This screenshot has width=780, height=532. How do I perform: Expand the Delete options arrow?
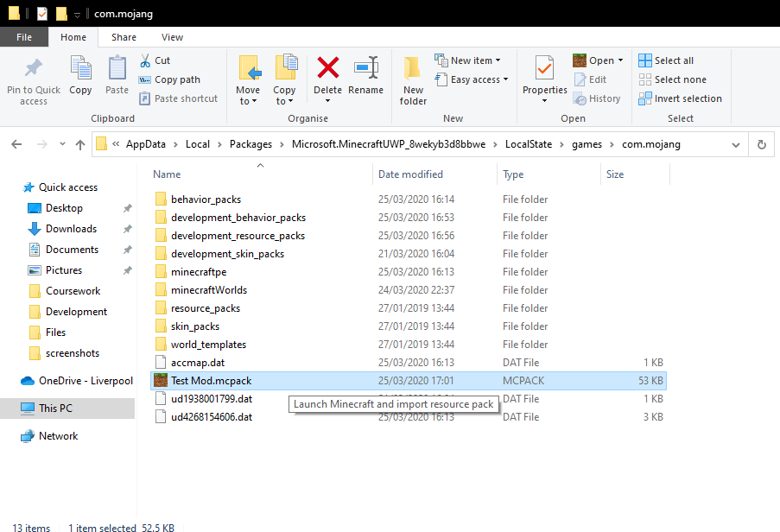[328, 101]
